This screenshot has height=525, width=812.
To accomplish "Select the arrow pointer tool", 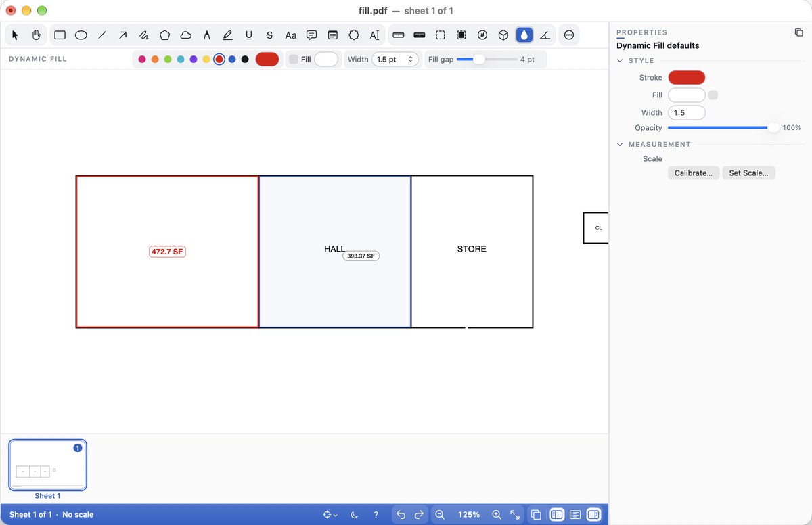I will tap(16, 35).
